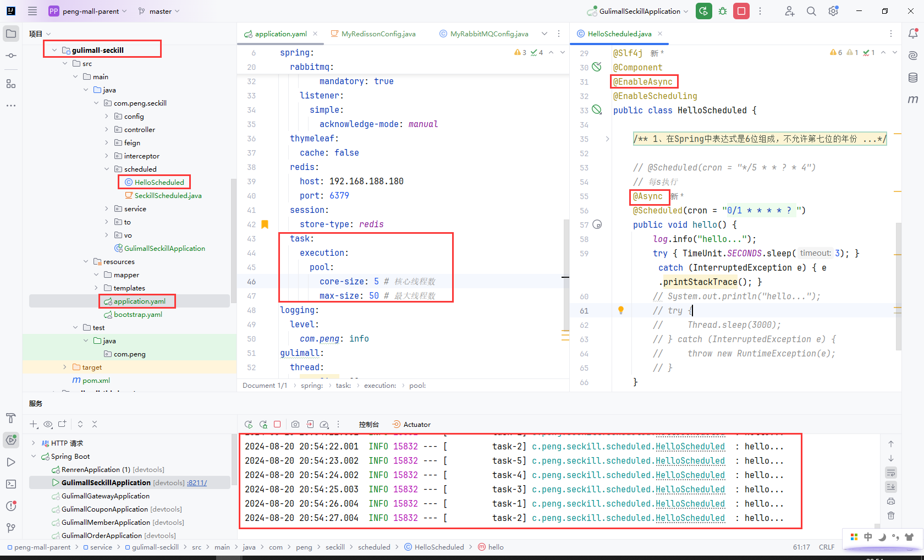This screenshot has height=560, width=924.
Task: Open the Project tool window icon
Action: 11,34
